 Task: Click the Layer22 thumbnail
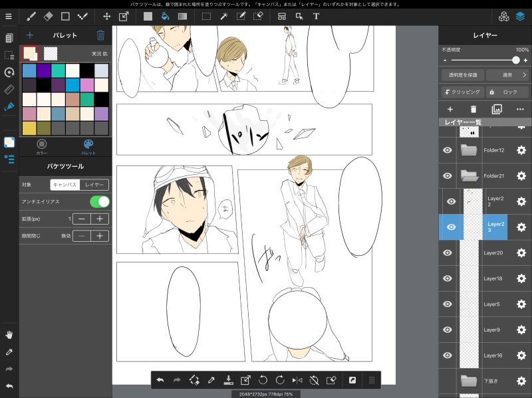(473, 201)
